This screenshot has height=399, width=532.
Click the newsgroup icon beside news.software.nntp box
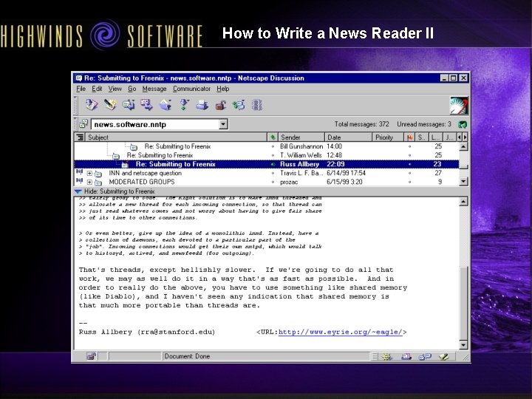coord(83,124)
